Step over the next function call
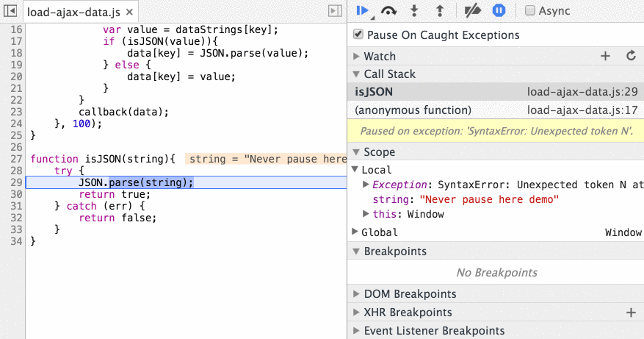Screen dimensions: 644x339 [388, 11]
